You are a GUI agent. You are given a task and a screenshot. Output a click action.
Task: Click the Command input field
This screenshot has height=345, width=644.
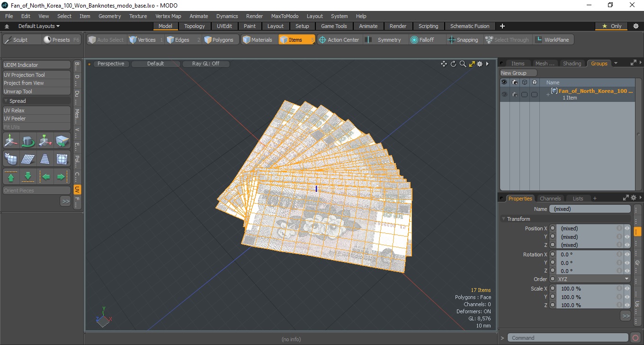[x=568, y=338]
